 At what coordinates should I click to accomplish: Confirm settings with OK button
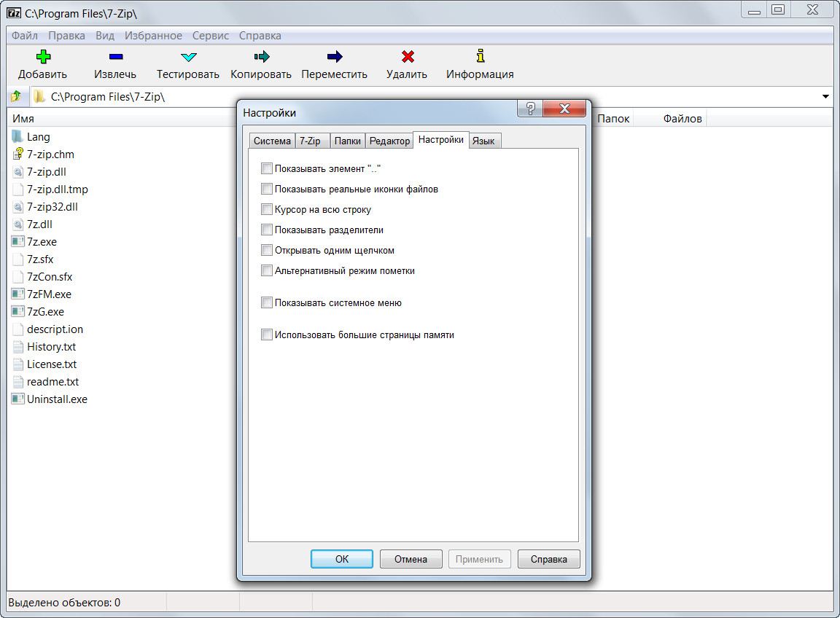tap(342, 559)
